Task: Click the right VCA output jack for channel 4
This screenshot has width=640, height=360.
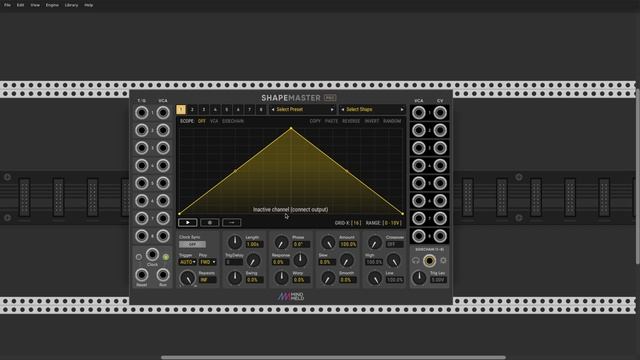Action: pyautogui.click(x=418, y=165)
